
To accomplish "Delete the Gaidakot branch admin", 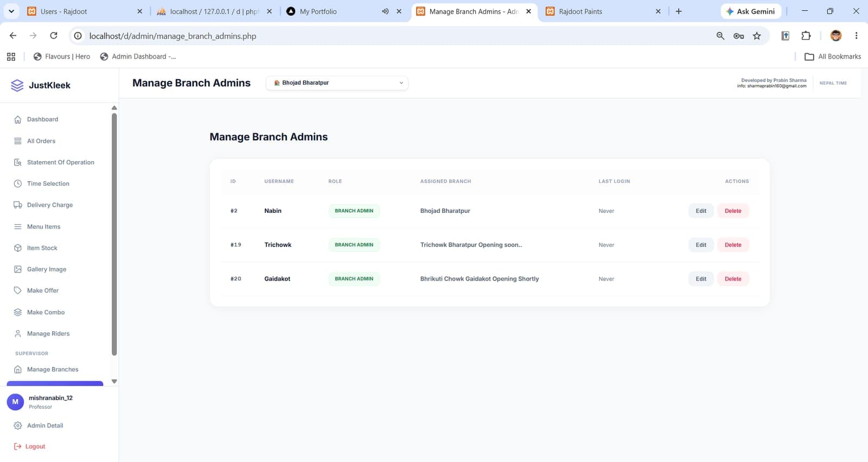I will coord(733,279).
